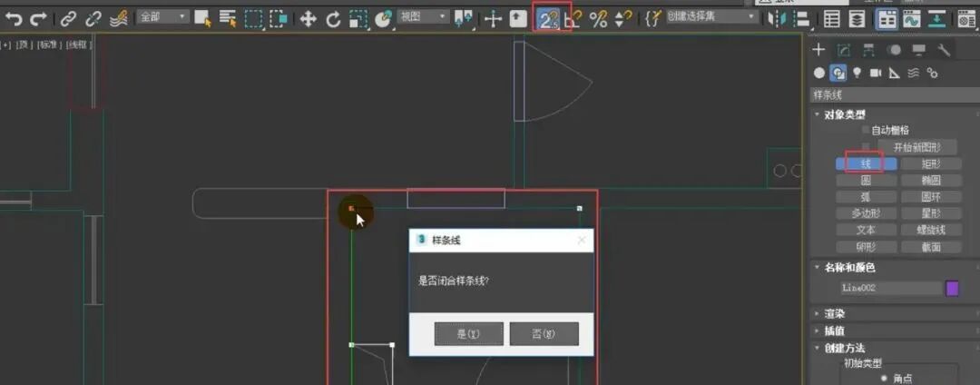Select the Select and Place tool
980x385 pixels.
pyautogui.click(x=383, y=19)
